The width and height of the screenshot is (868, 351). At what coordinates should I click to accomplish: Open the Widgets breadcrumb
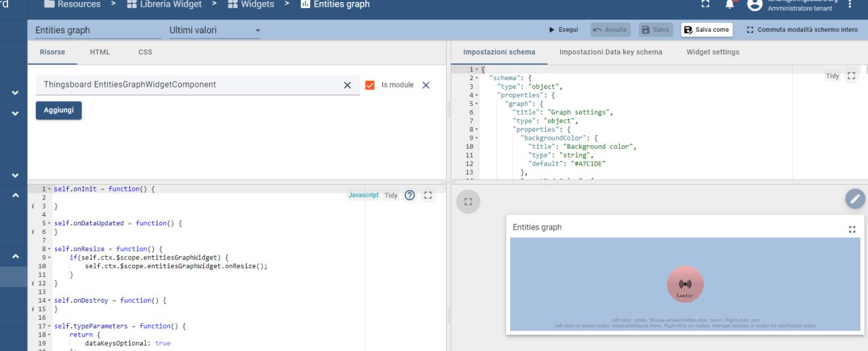(251, 4)
